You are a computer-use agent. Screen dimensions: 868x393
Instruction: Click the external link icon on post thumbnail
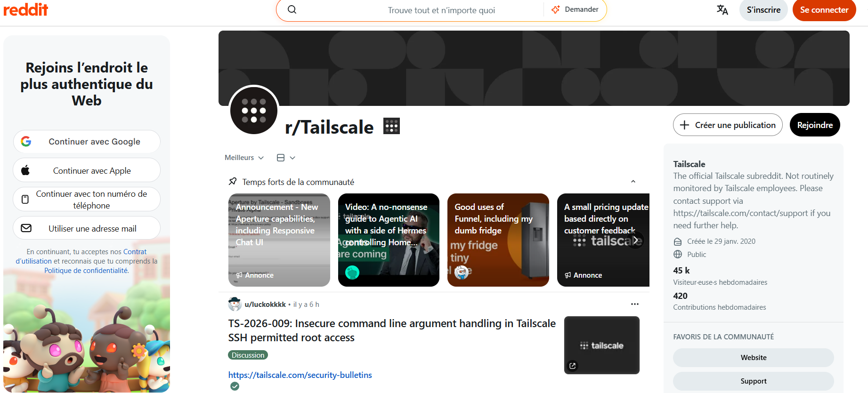tap(573, 366)
